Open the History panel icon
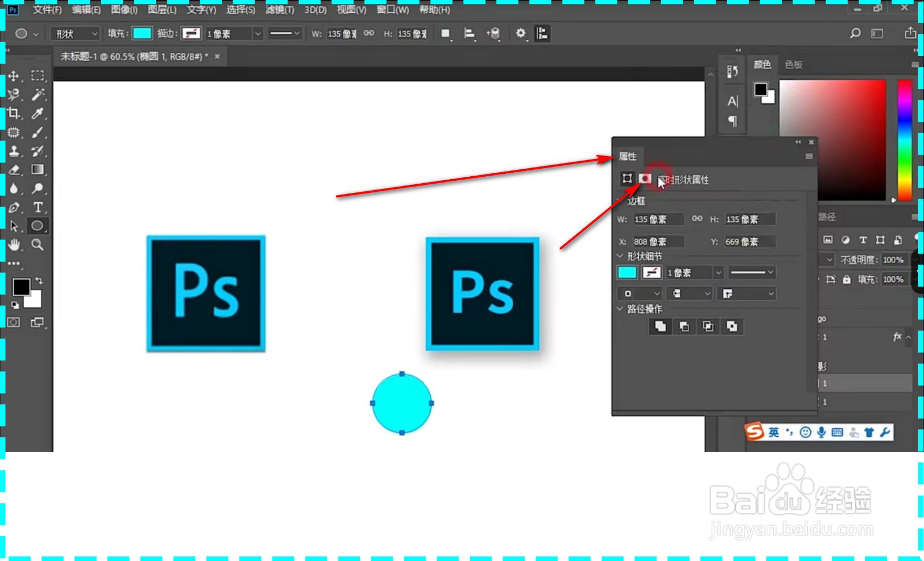 [732, 72]
